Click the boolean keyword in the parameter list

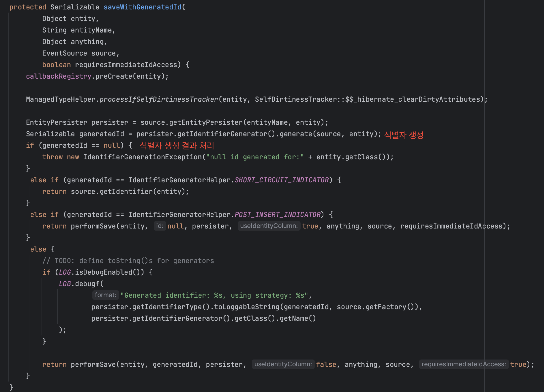pyautogui.click(x=56, y=65)
